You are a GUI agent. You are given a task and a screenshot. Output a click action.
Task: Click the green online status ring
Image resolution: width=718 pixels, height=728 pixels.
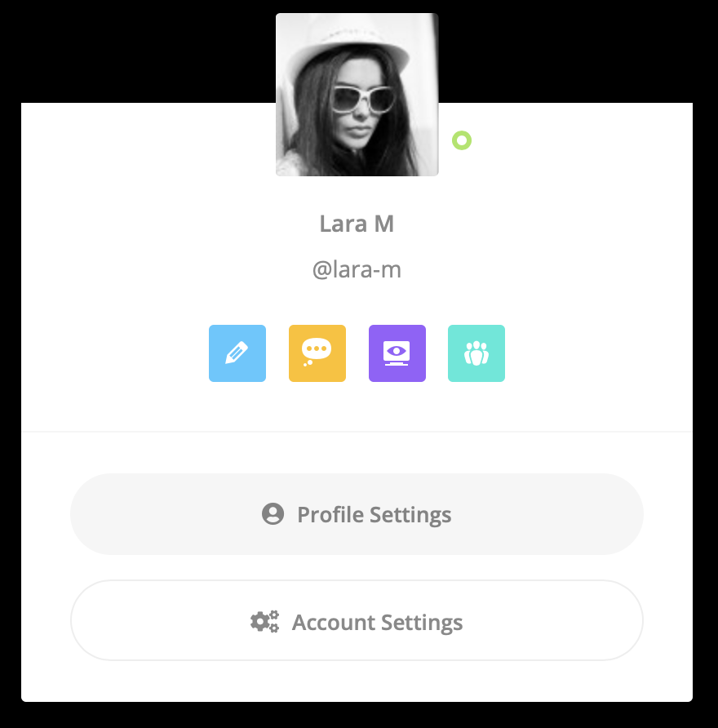click(462, 140)
